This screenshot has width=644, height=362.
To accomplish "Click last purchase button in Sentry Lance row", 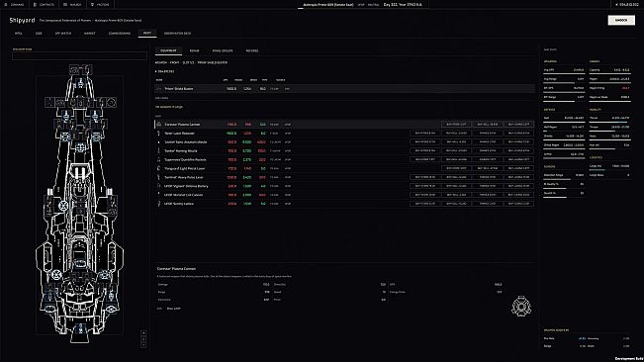I will (x=519, y=204).
